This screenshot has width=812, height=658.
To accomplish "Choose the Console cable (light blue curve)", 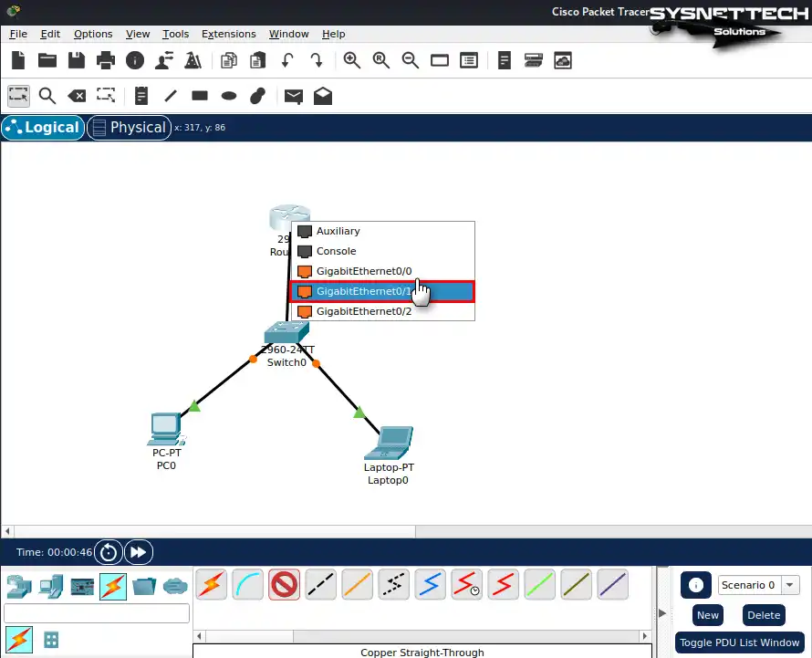I will (x=247, y=584).
